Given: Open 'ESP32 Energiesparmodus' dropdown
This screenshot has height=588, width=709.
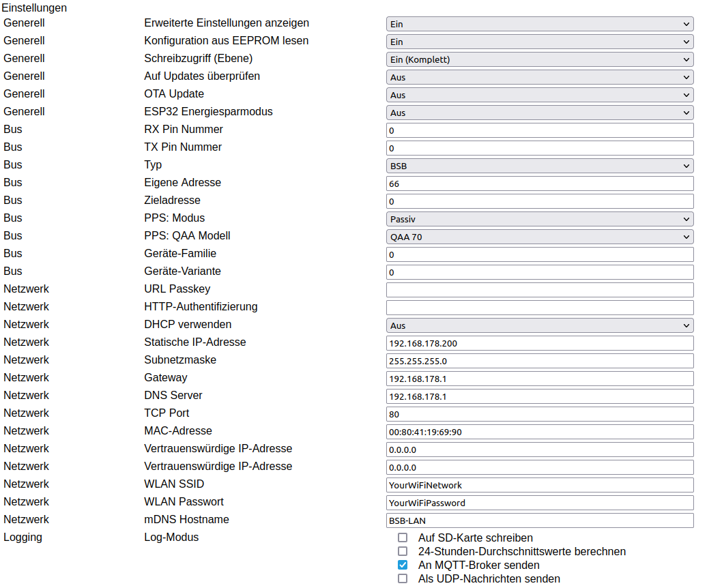Looking at the screenshot, I should pos(540,113).
